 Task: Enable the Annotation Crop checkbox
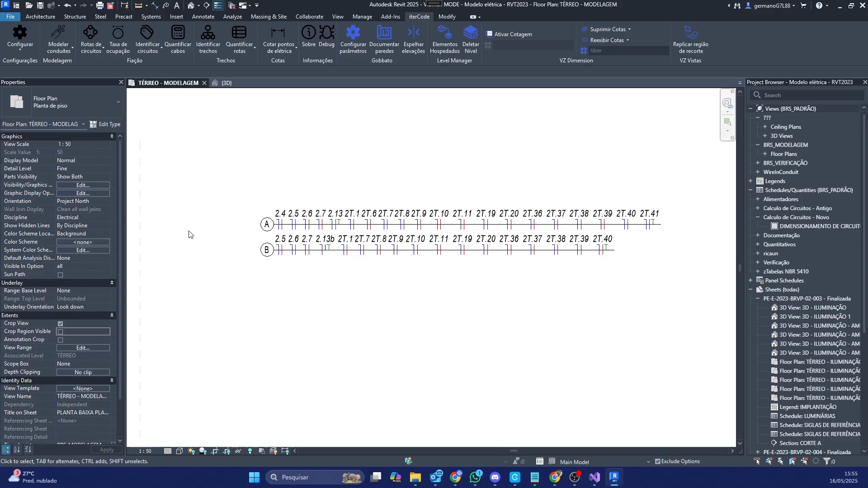coord(60,340)
